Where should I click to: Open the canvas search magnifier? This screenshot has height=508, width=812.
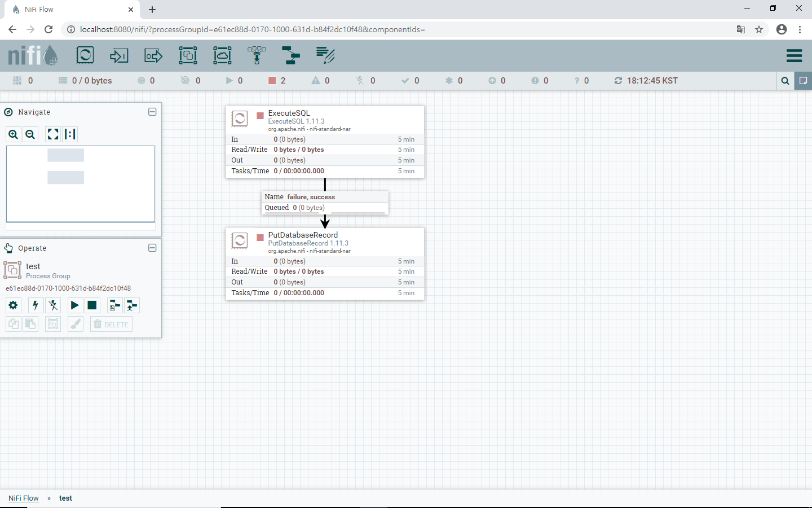(x=785, y=81)
